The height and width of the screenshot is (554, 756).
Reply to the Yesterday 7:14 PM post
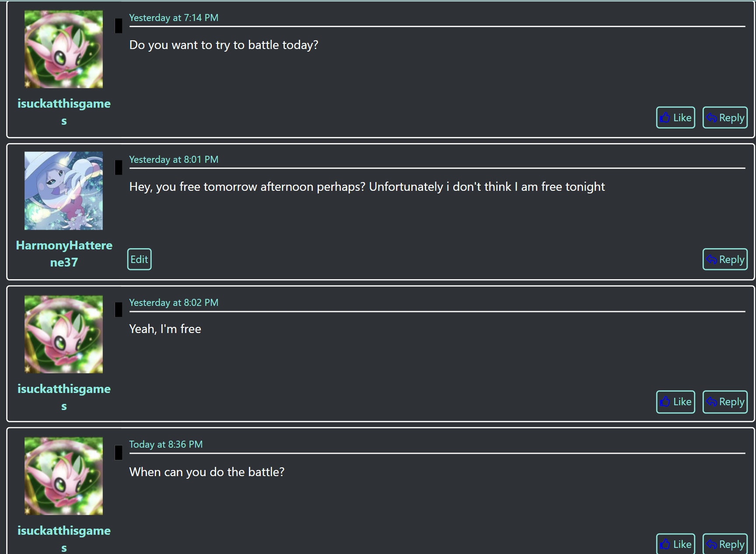click(725, 118)
